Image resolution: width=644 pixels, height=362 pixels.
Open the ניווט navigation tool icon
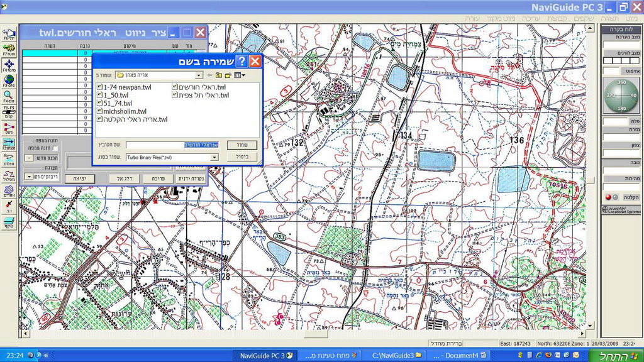[x=9, y=128]
